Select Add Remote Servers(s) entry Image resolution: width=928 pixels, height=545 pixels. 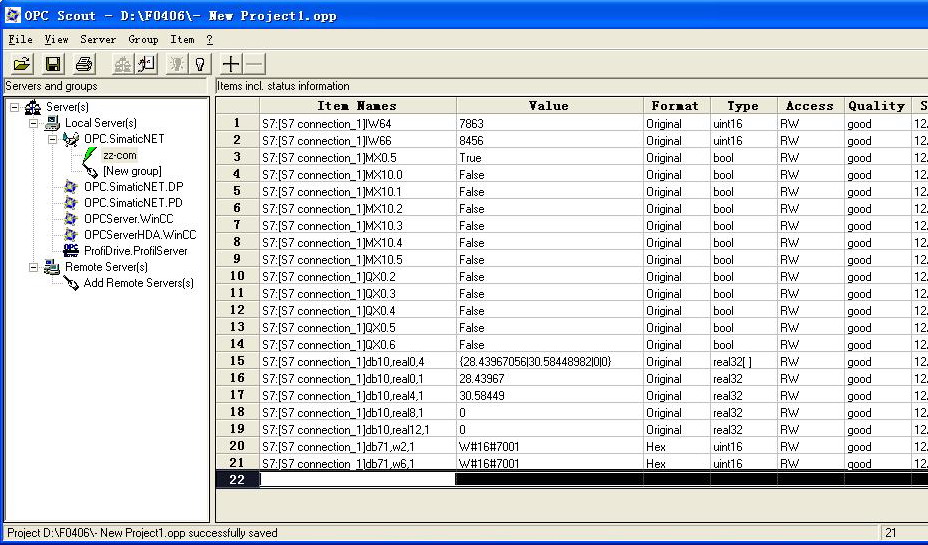tap(138, 283)
